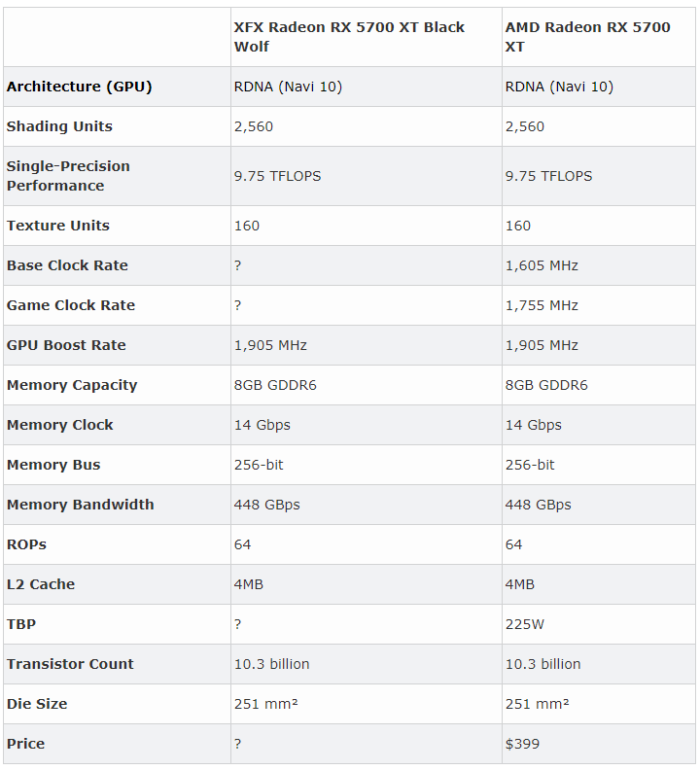Click the Memory Bus row label
The height and width of the screenshot is (770, 700).
53,465
